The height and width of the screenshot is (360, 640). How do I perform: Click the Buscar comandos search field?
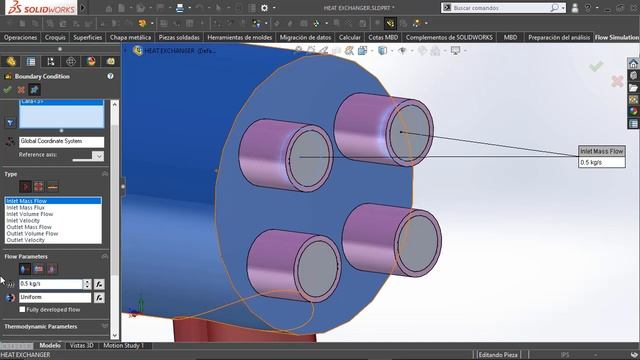pos(500,8)
